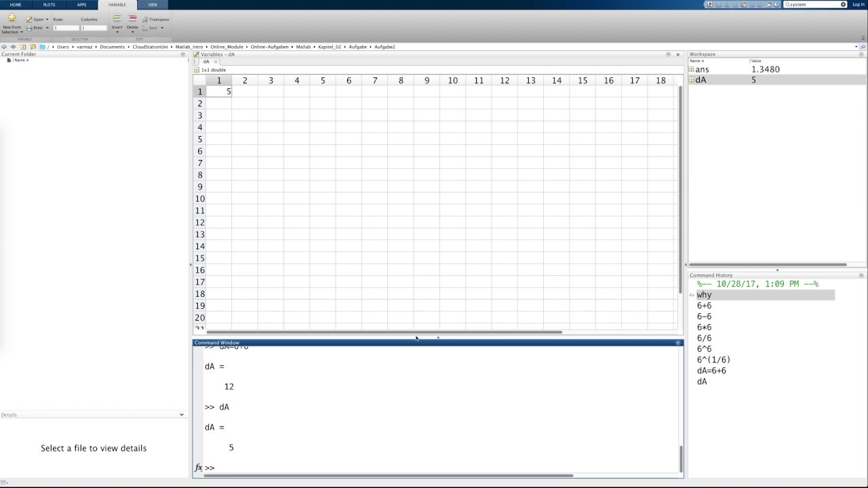Click column header 9 in variable editor
Screen dimensions: 868x488
point(427,81)
